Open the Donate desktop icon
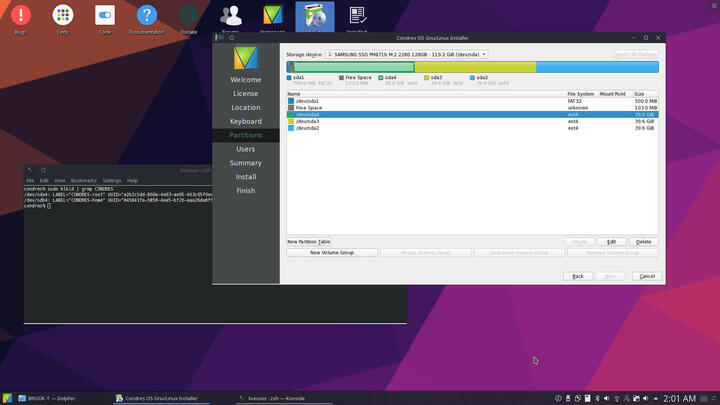Viewport: 720px width, 405px height. (x=189, y=19)
